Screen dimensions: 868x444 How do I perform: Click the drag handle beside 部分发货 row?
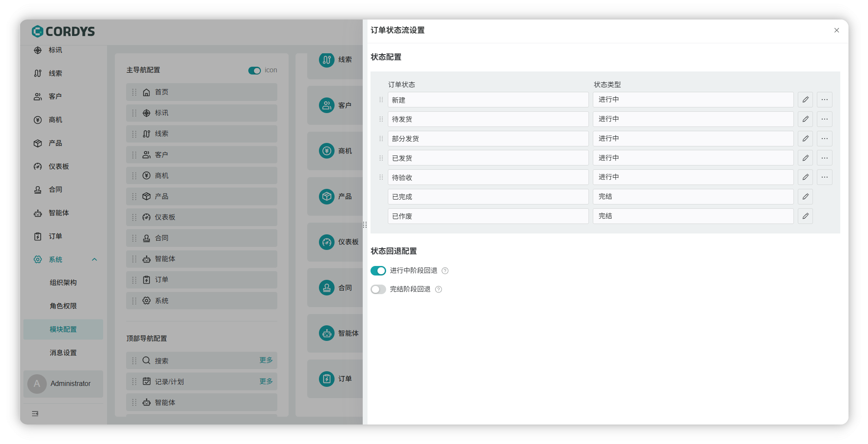(x=381, y=139)
